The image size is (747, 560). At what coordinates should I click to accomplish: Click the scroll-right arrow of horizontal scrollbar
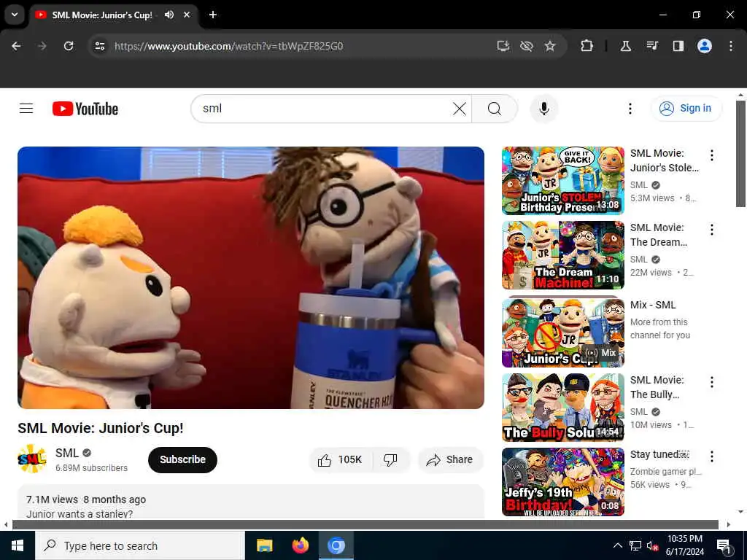click(x=729, y=525)
